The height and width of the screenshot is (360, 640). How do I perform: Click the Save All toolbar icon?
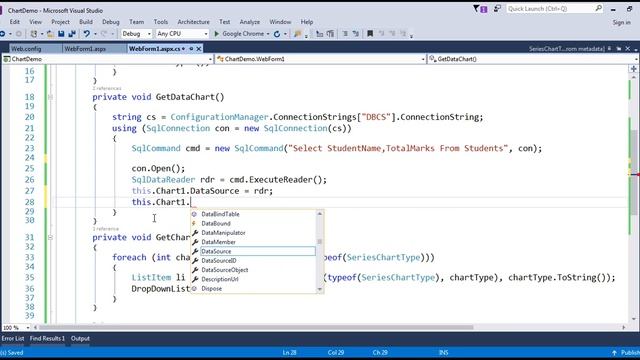(x=72, y=34)
